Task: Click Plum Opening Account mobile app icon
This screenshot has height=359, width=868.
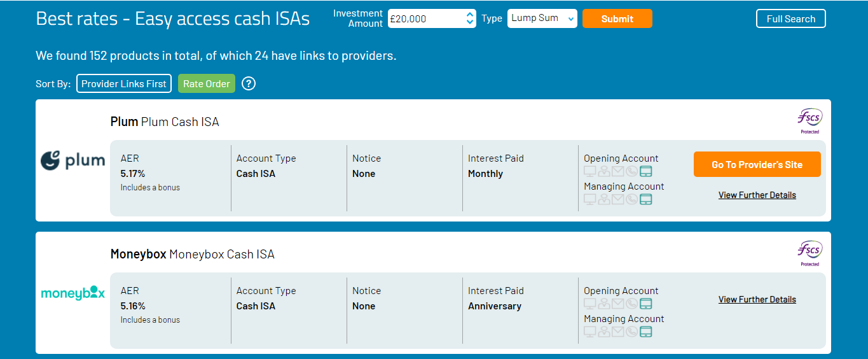Action: [646, 171]
